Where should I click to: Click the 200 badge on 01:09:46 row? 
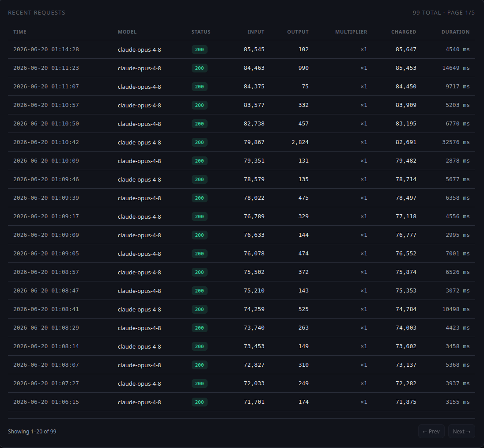[x=200, y=179]
